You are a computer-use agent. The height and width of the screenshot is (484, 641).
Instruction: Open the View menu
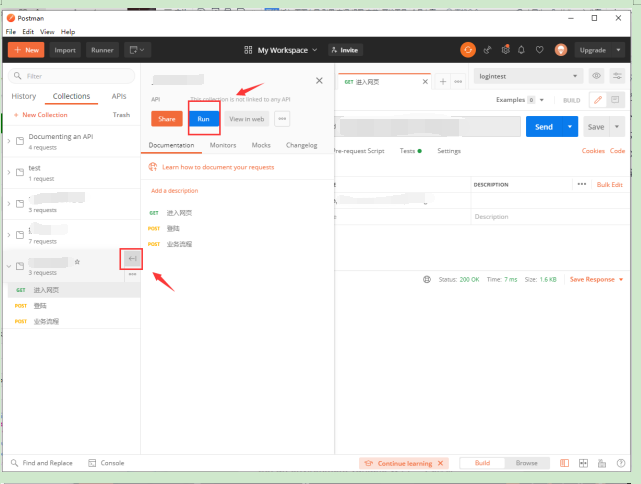(x=47, y=31)
